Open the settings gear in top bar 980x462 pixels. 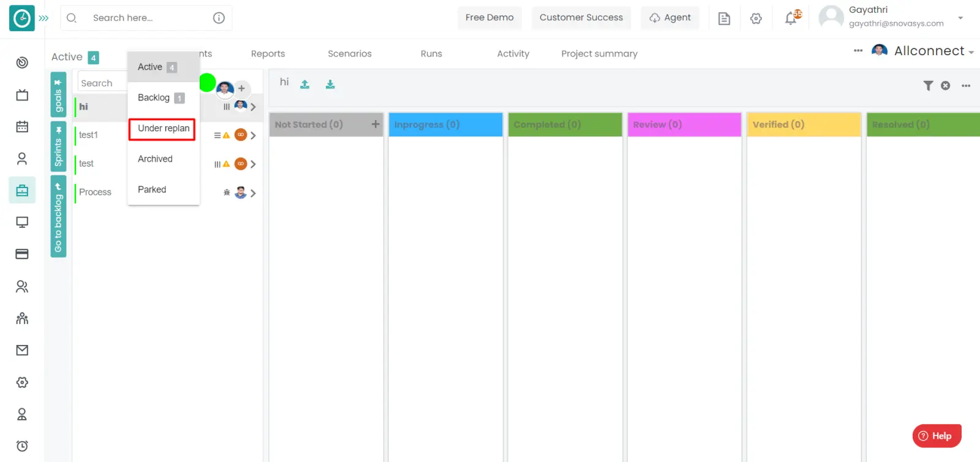tap(756, 18)
